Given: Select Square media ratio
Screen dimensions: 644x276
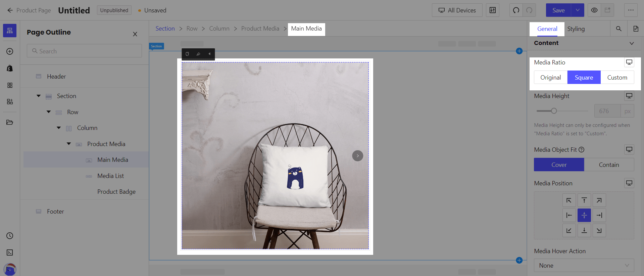Looking at the screenshot, I should click(x=584, y=77).
